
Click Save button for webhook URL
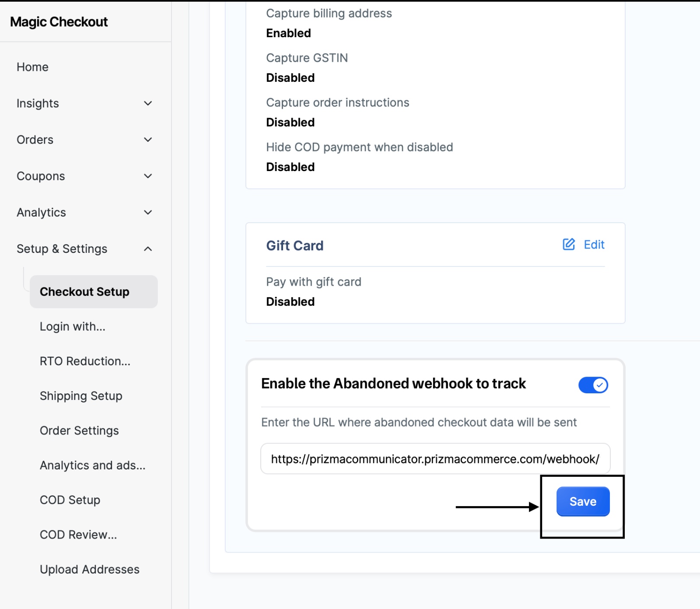pyautogui.click(x=583, y=501)
